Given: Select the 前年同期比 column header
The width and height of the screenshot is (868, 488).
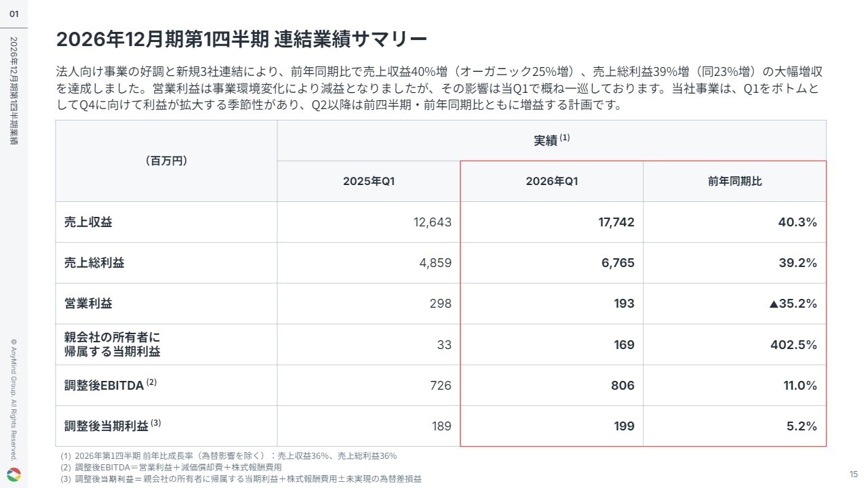Looking at the screenshot, I should click(x=735, y=182).
